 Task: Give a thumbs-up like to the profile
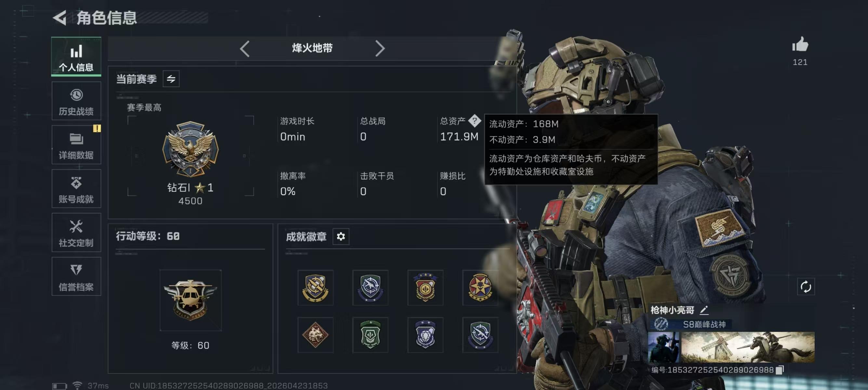pos(800,45)
